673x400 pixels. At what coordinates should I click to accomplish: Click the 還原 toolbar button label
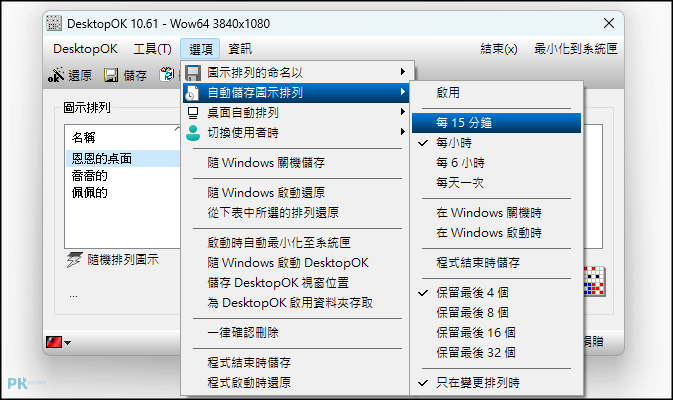click(x=80, y=76)
